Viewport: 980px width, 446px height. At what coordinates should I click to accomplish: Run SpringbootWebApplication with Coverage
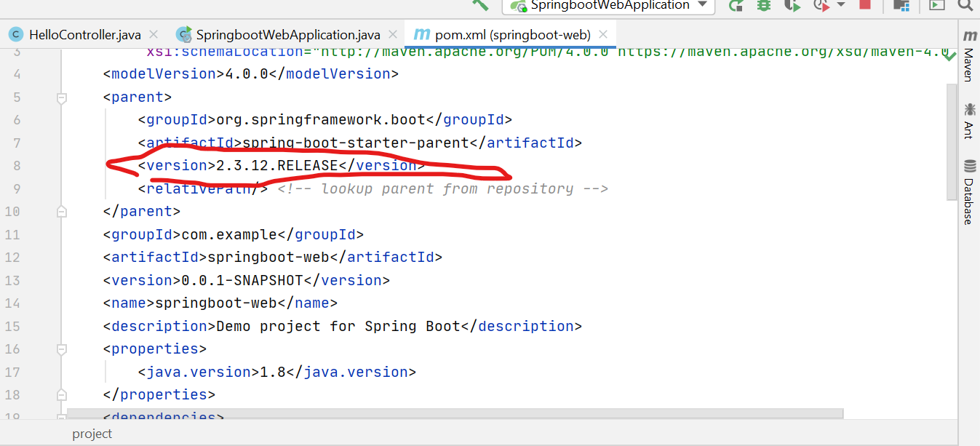(793, 6)
